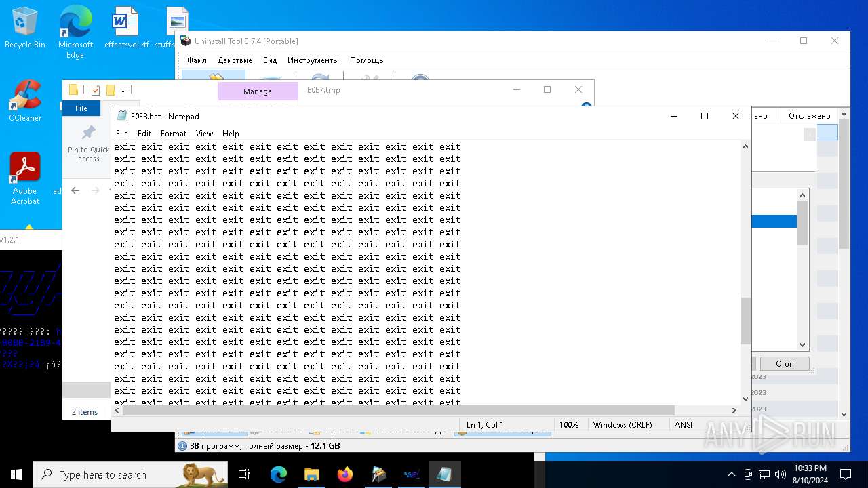868x488 pixels.
Task: Open the Помощь menu in Uninstall Tool
Action: point(367,60)
